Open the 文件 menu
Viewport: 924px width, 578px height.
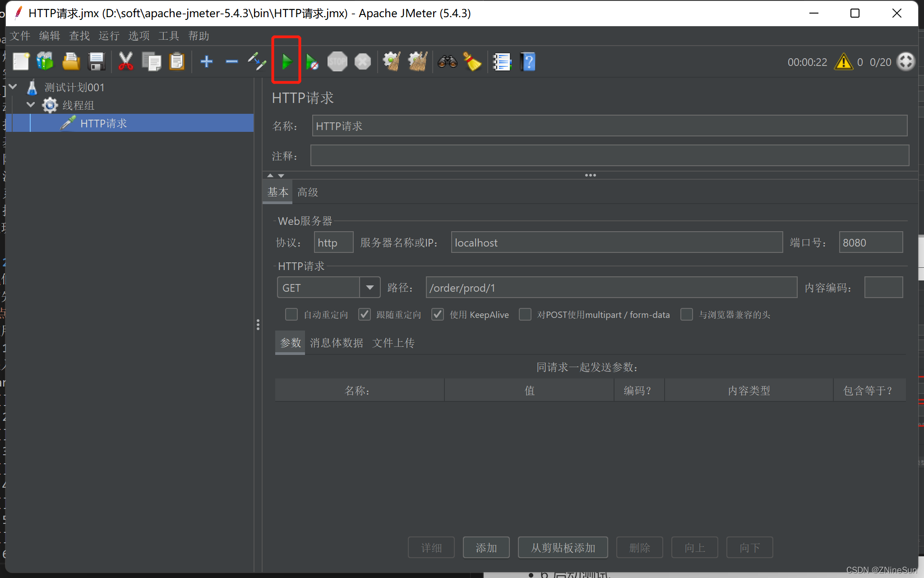click(x=20, y=36)
